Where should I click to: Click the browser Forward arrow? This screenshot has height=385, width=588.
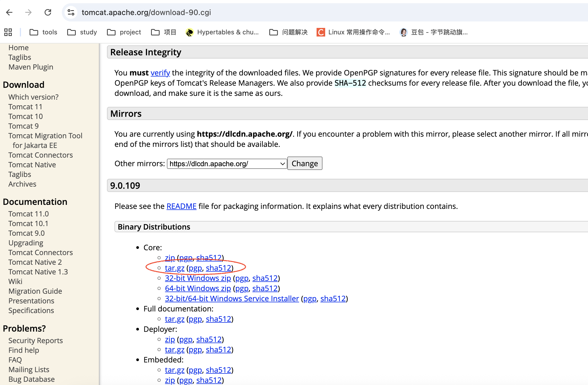28,12
